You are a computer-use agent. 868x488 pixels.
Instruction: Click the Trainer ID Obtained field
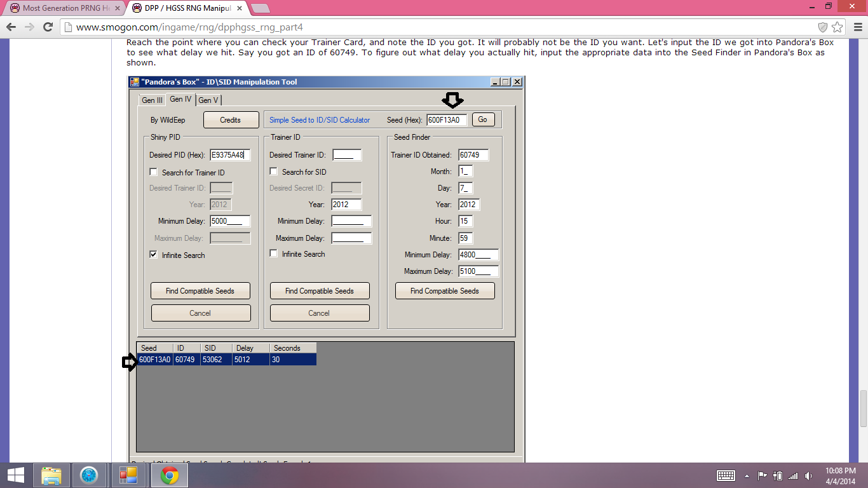(473, 155)
